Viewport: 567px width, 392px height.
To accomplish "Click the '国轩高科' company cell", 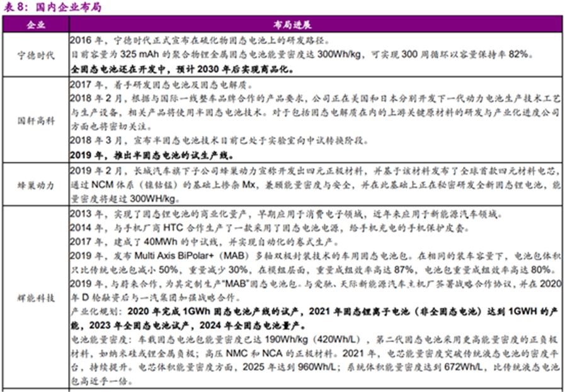I will click(36, 120).
